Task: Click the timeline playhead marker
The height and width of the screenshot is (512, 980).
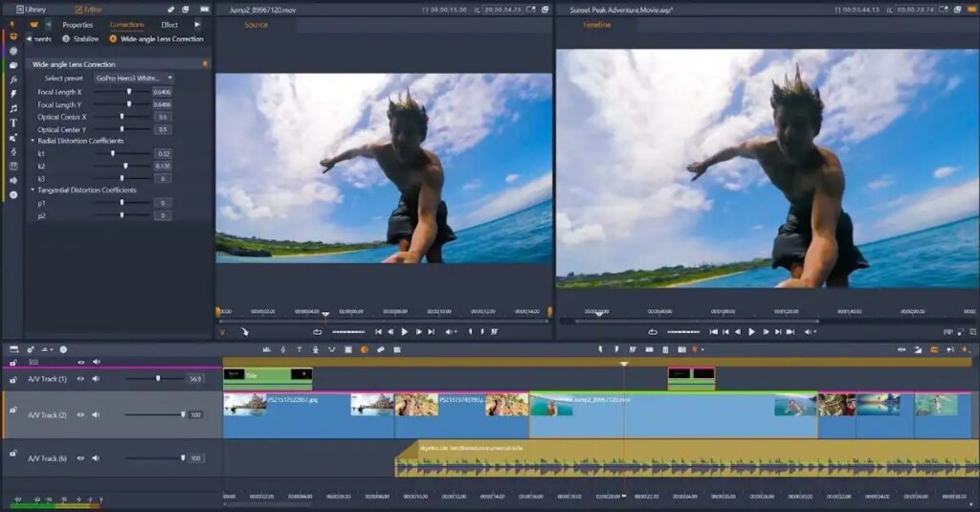Action: (624, 364)
